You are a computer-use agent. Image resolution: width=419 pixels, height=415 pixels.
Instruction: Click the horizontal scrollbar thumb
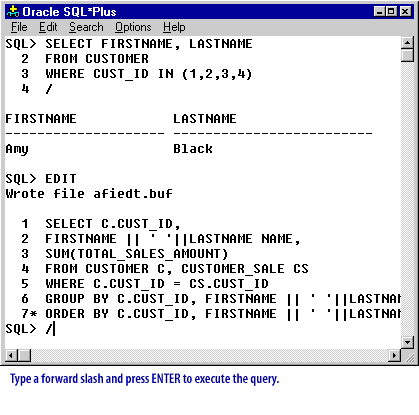[24, 355]
